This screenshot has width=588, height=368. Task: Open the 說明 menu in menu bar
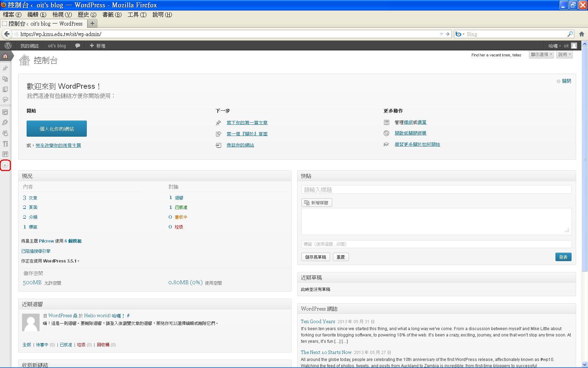(162, 14)
